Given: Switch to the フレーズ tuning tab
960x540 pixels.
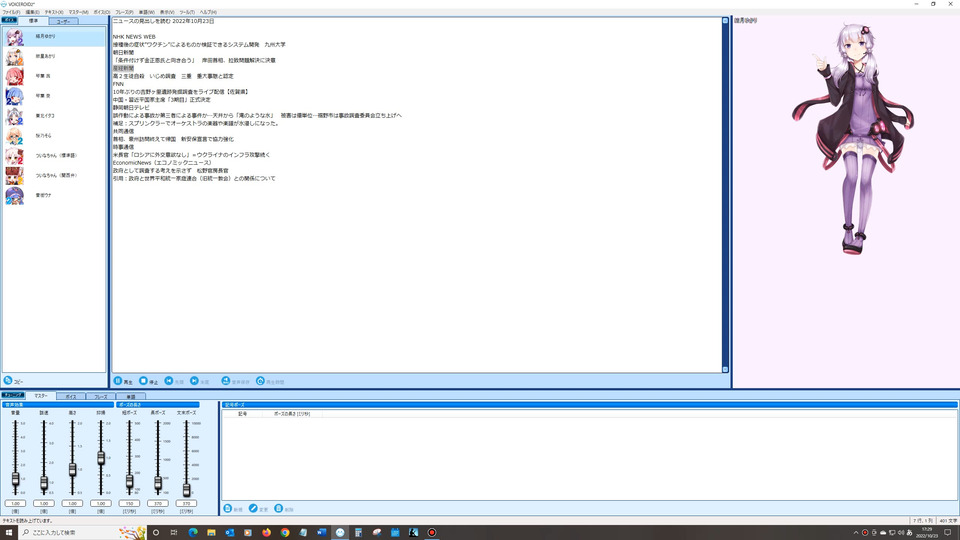Looking at the screenshot, I should [100, 397].
